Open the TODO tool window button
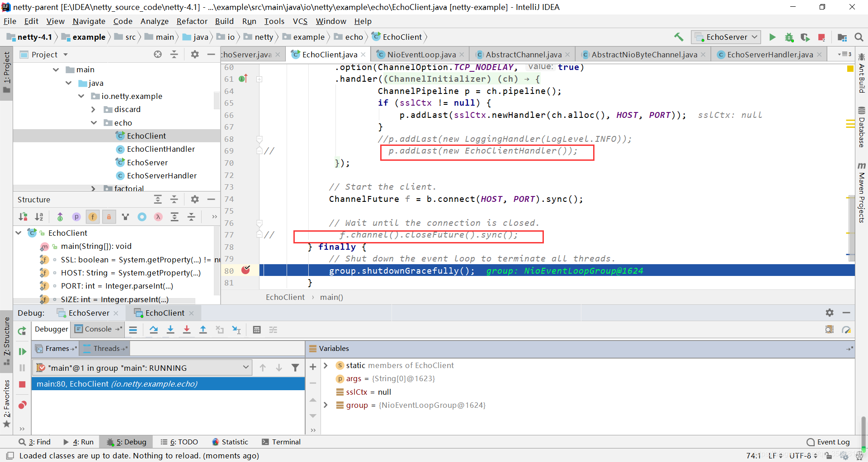The height and width of the screenshot is (462, 868). click(x=179, y=442)
